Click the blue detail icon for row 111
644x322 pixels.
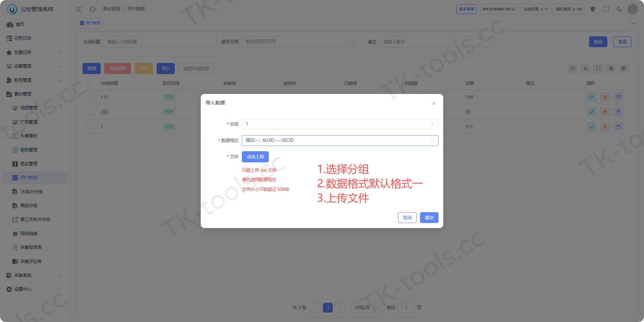[x=618, y=97]
